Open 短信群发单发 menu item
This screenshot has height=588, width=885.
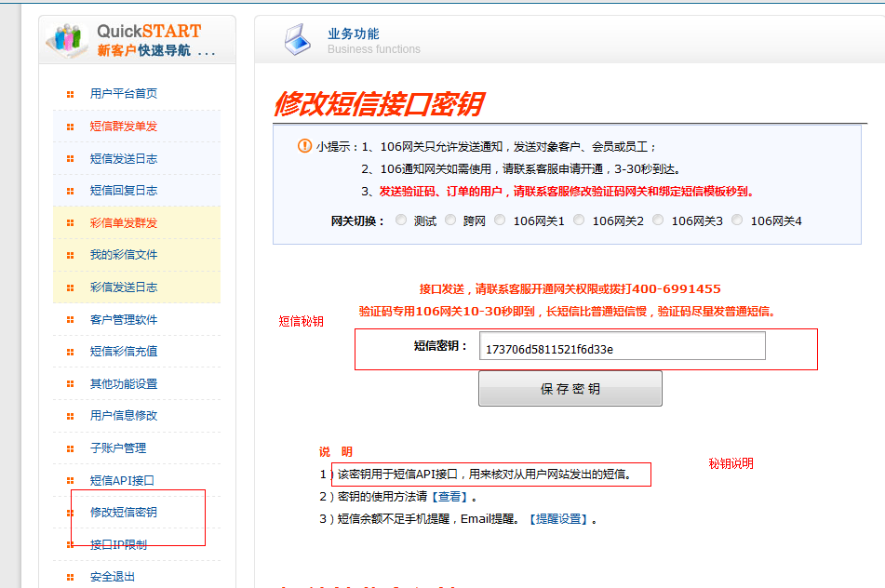tap(124, 127)
